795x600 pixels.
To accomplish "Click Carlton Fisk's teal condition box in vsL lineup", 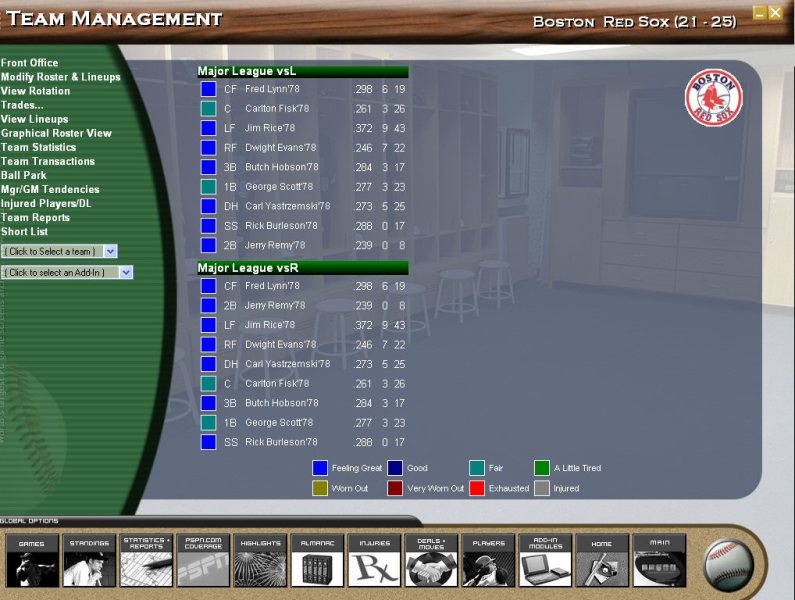I will click(208, 108).
